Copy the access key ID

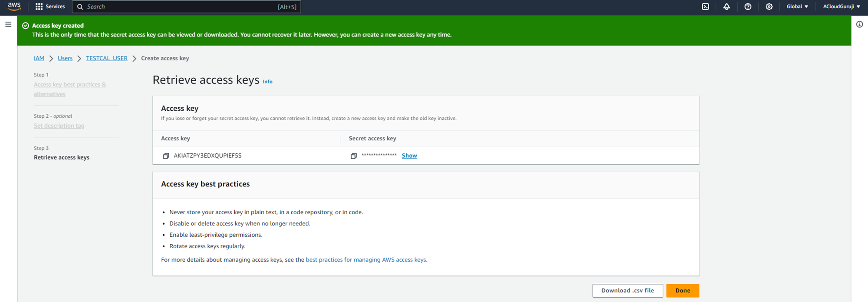click(x=166, y=156)
